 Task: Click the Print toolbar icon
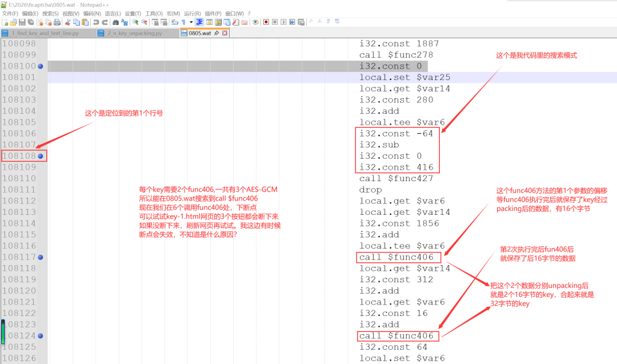pyautogui.click(x=57, y=22)
